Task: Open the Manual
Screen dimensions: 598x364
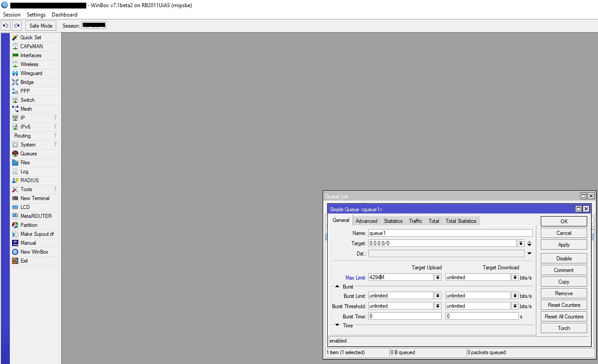Action: (36, 243)
